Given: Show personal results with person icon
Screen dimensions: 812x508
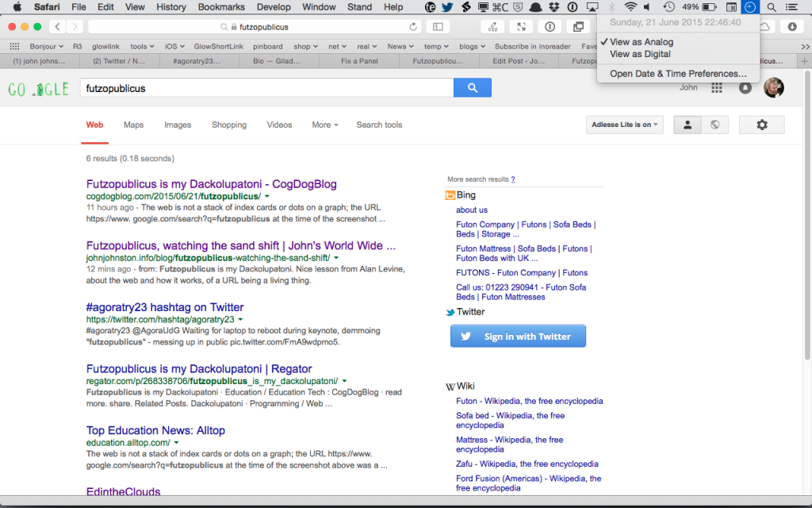Looking at the screenshot, I should pyautogui.click(x=688, y=125).
